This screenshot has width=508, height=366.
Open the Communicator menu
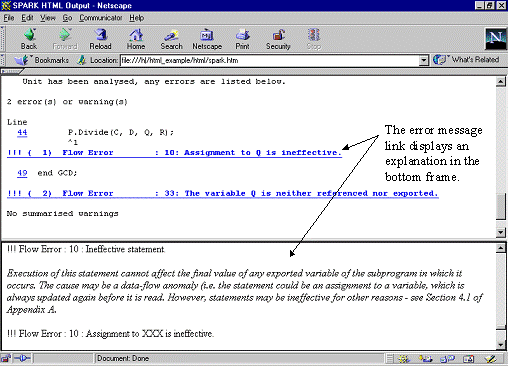[101, 18]
